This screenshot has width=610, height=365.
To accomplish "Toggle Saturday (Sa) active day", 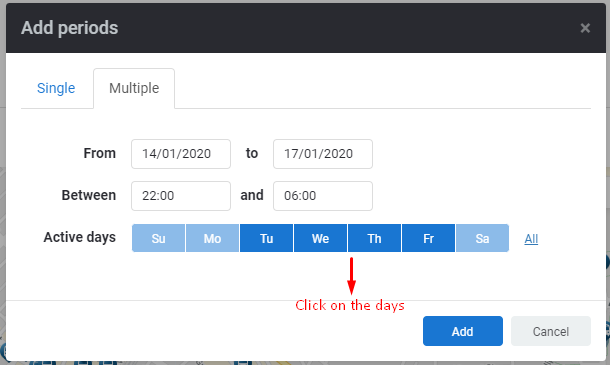I will 482,238.
